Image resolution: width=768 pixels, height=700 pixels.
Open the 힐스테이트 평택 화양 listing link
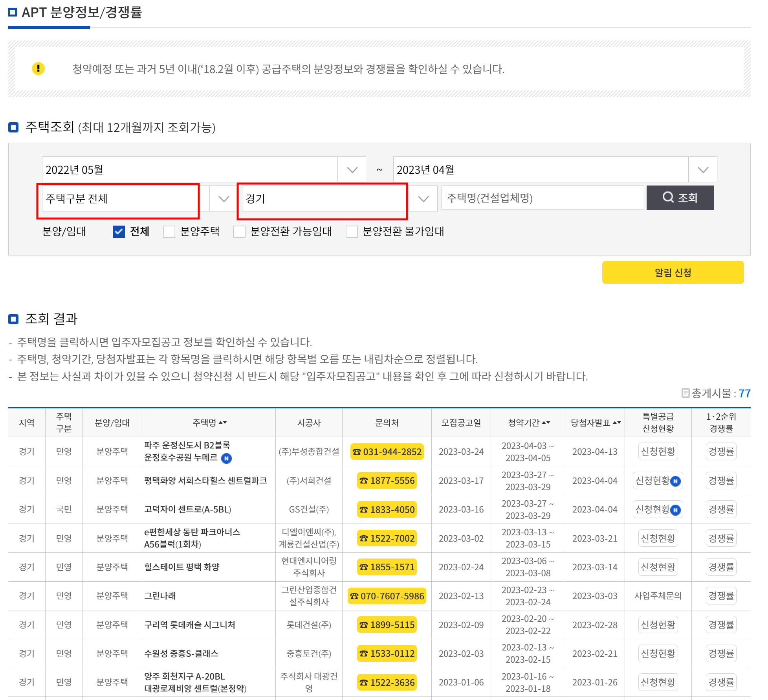click(x=181, y=567)
